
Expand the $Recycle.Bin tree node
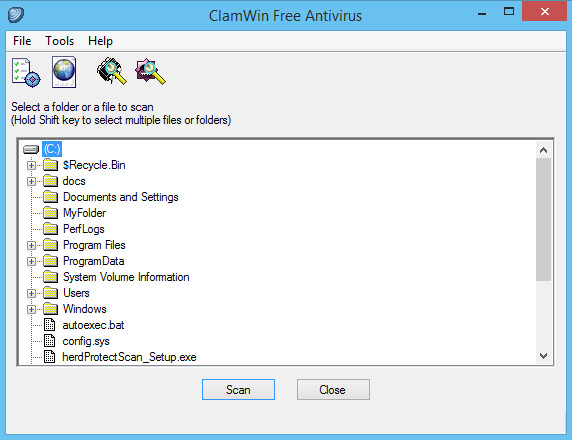pyautogui.click(x=31, y=165)
